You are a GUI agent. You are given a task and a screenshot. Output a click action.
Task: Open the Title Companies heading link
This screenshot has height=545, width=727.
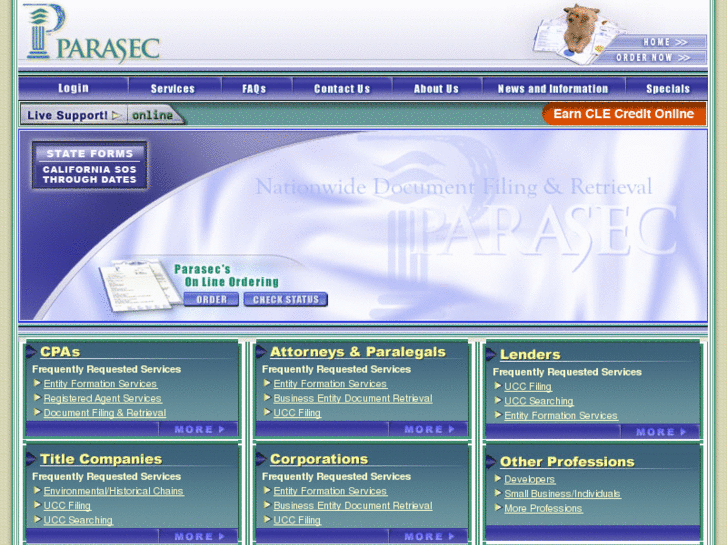coord(101,459)
